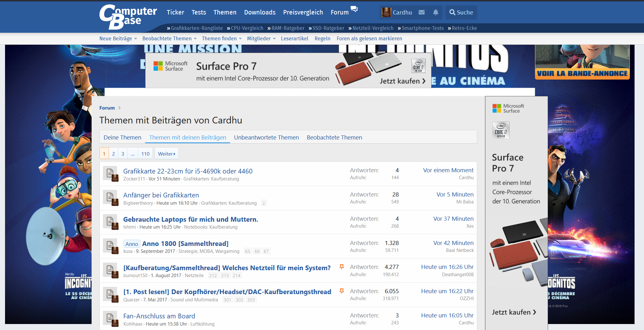Screen dimensions: 644x330
Task: Open RAM-Ratgeber quick link
Action: tap(286, 28)
